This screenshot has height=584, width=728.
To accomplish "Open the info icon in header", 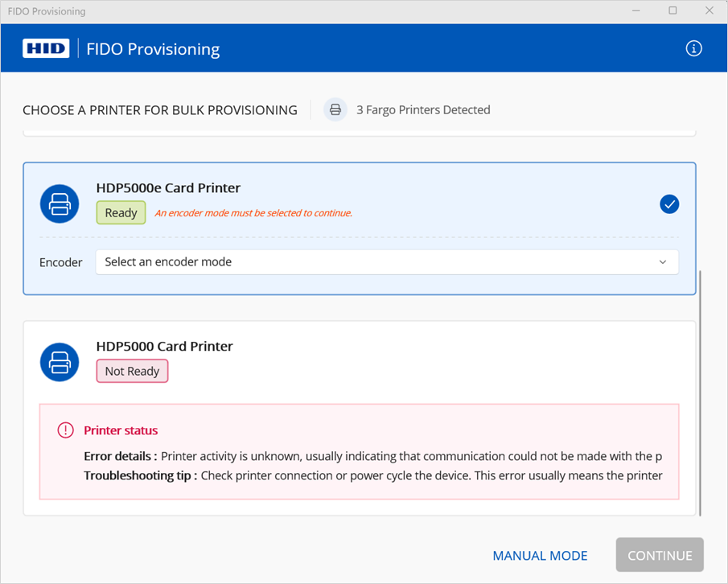I will click(693, 48).
